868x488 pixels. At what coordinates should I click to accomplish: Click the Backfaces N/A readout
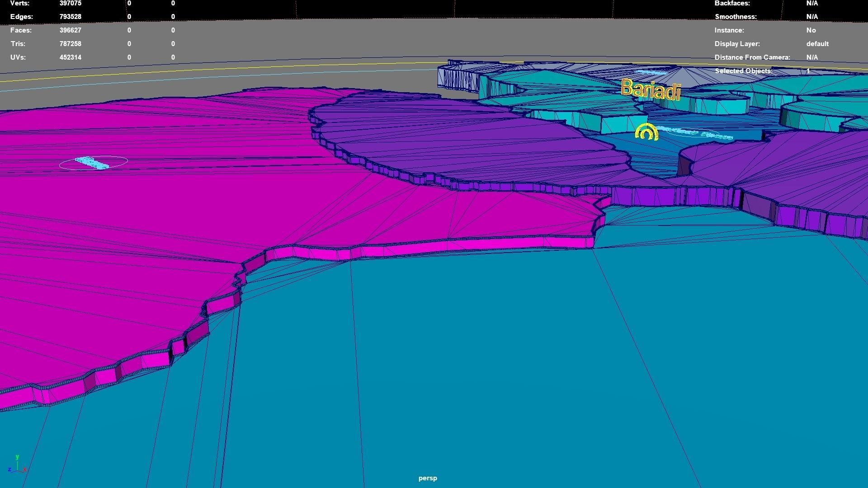[x=811, y=3]
